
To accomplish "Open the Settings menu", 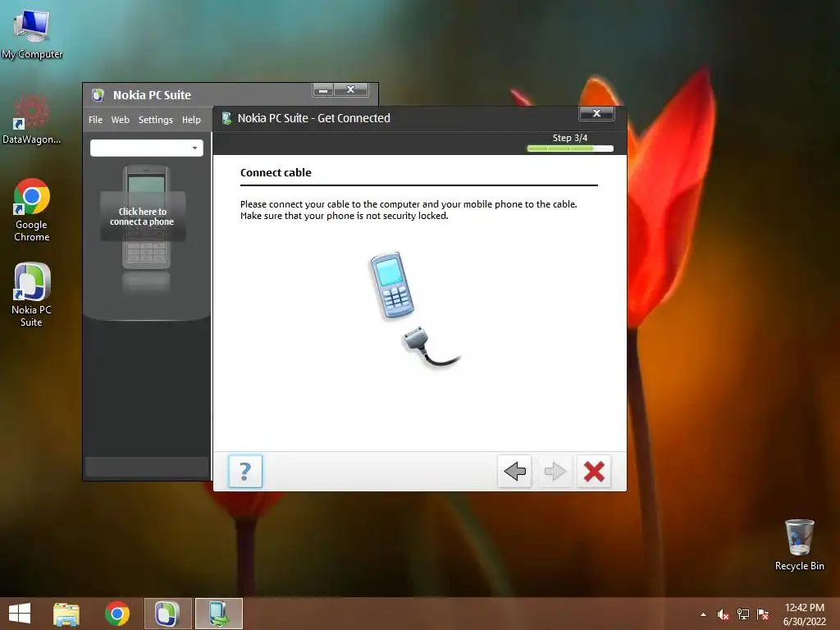I will (x=155, y=120).
